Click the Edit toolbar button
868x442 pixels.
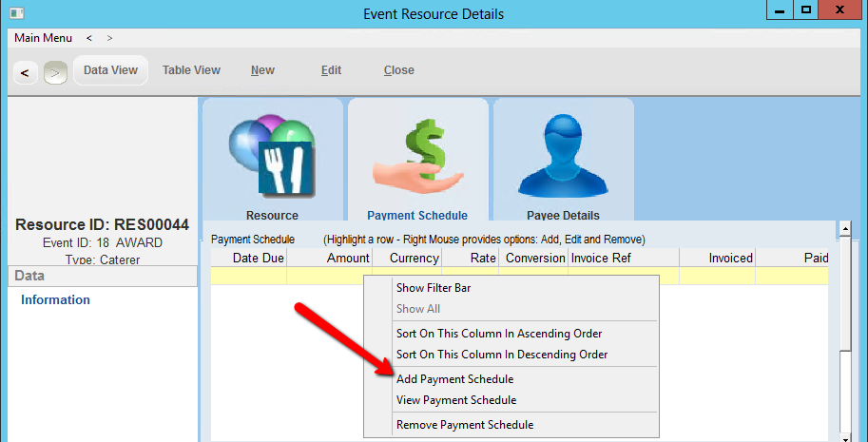pos(331,70)
